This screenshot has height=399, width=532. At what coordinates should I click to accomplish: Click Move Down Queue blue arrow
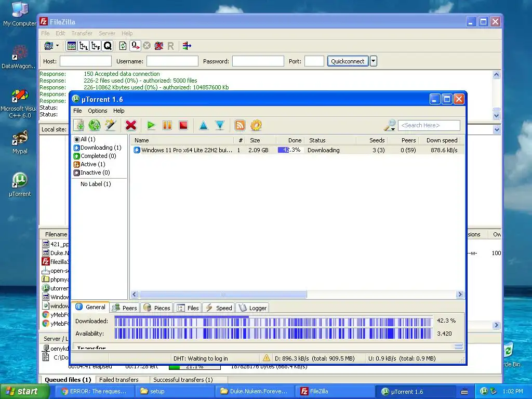point(220,125)
